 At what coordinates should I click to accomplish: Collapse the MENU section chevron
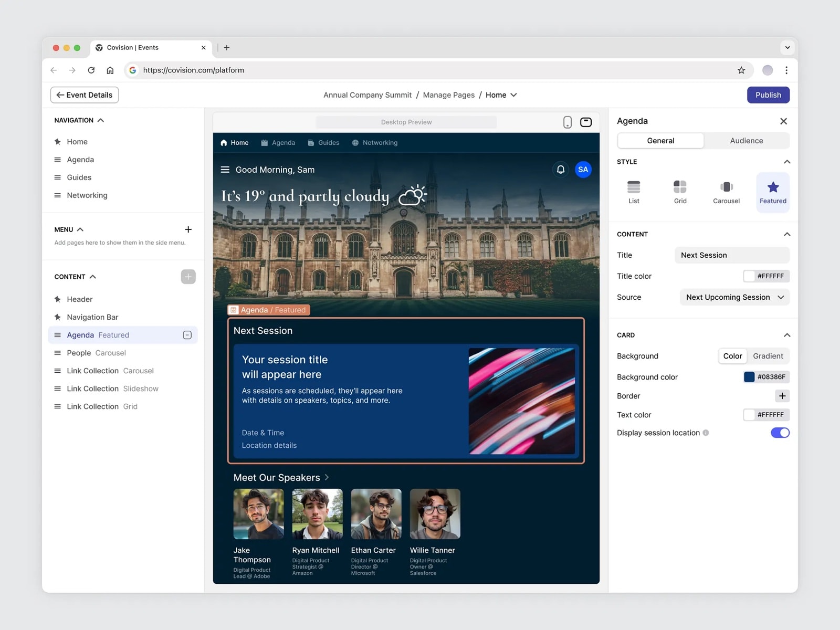[80, 229]
